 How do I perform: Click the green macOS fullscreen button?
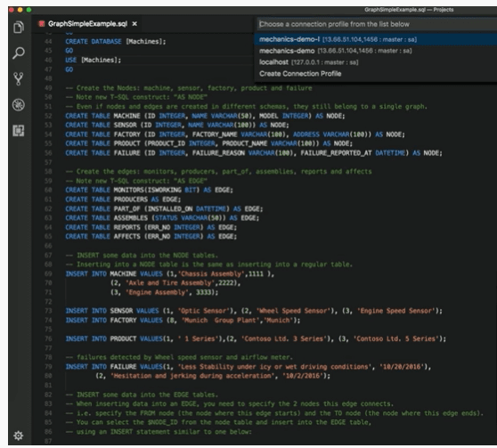tap(29, 10)
